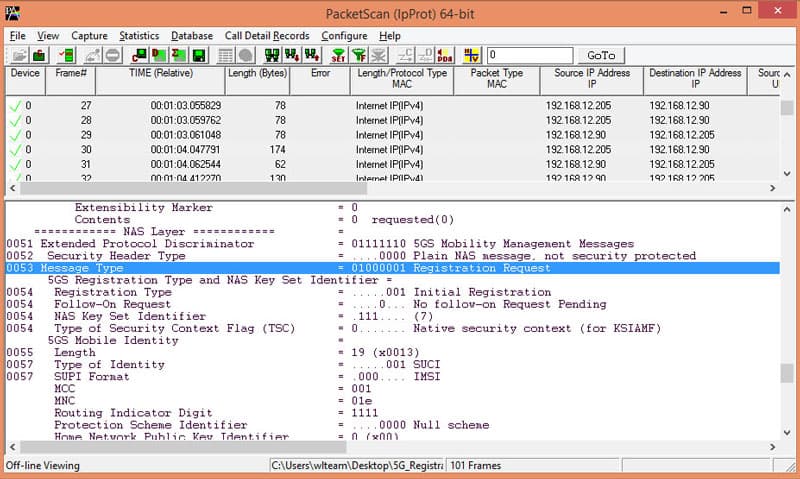The image size is (800, 479).
Task: Click the Source IP Address column header
Action: click(x=592, y=80)
